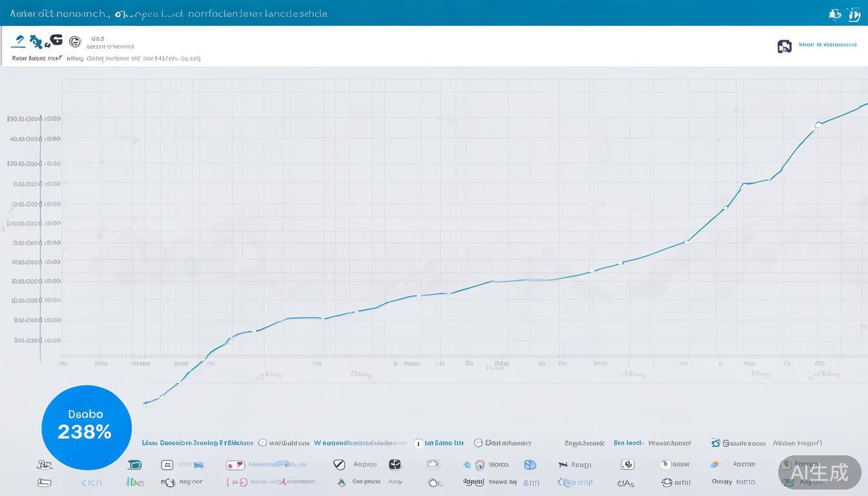The height and width of the screenshot is (496, 868).
Task: Click the teal rounded icon near the bottom-left
Action: (134, 465)
